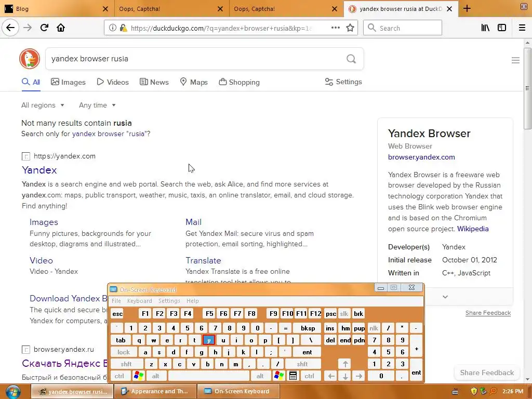Click the scrollbar down arrow
The image size is (532, 399).
pyautogui.click(x=527, y=379)
